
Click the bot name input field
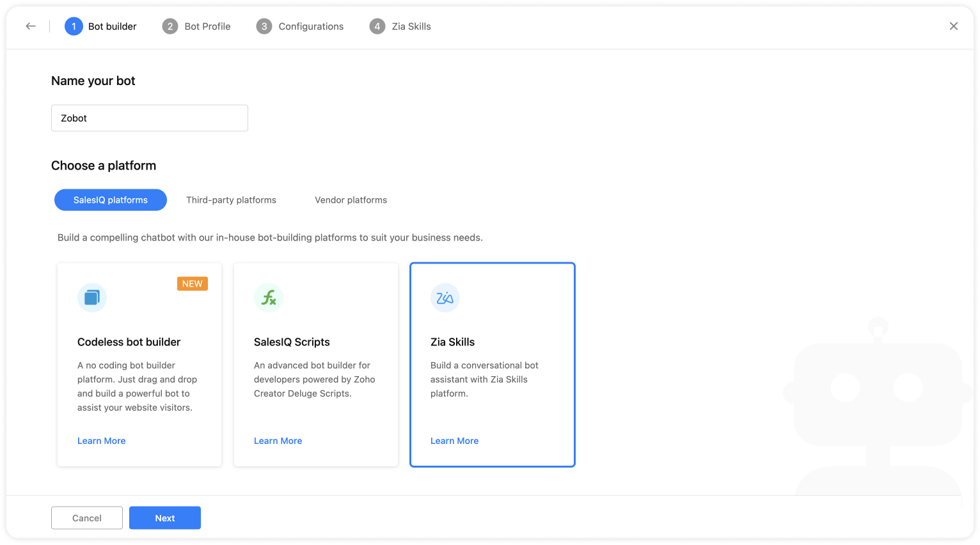[150, 118]
